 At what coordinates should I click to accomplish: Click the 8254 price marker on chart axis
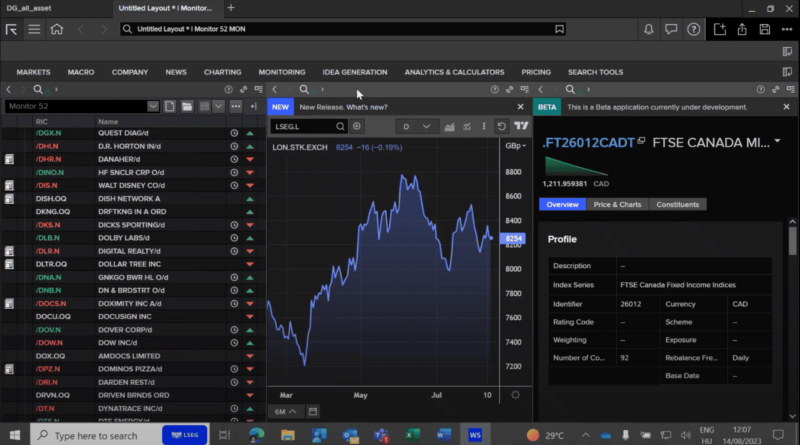513,238
